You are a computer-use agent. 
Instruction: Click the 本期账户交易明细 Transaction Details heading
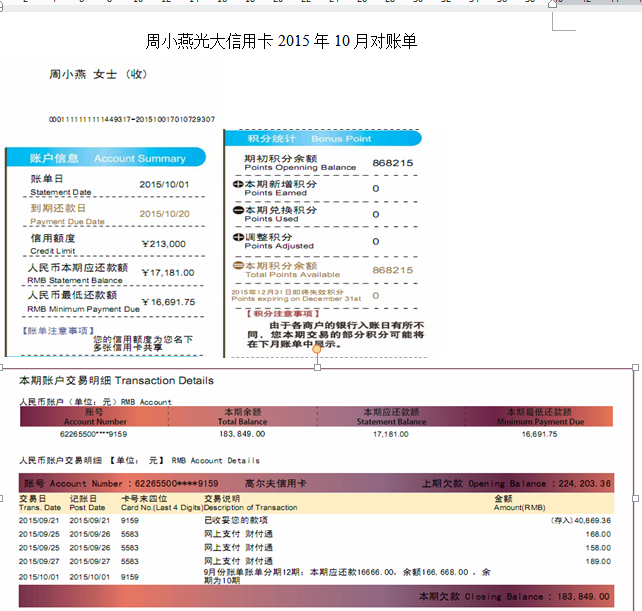(116, 381)
